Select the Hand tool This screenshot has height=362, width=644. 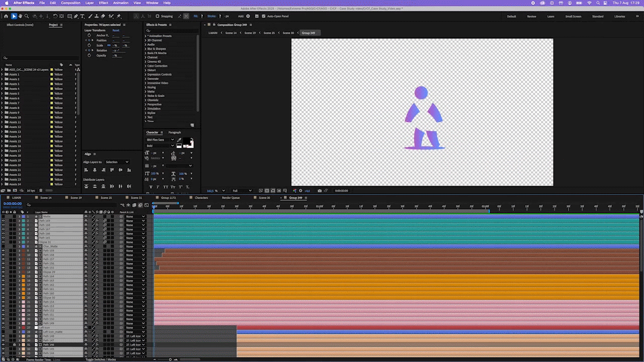pos(20,16)
